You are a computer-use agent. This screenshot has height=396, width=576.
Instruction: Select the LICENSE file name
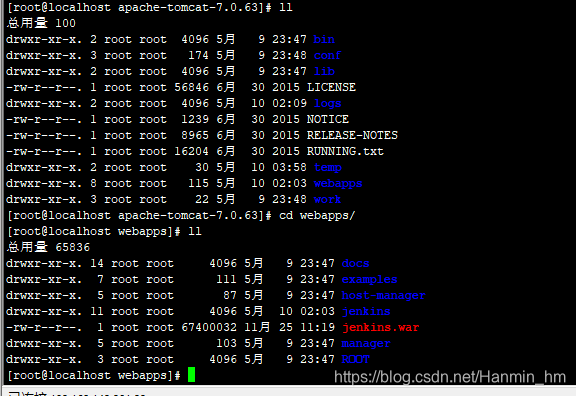331,87
